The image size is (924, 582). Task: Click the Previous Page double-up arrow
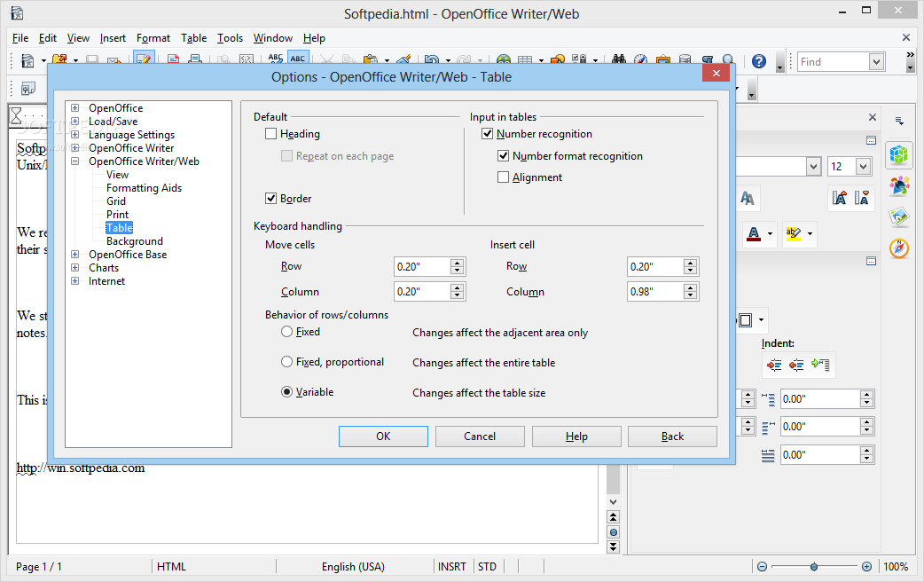(613, 517)
